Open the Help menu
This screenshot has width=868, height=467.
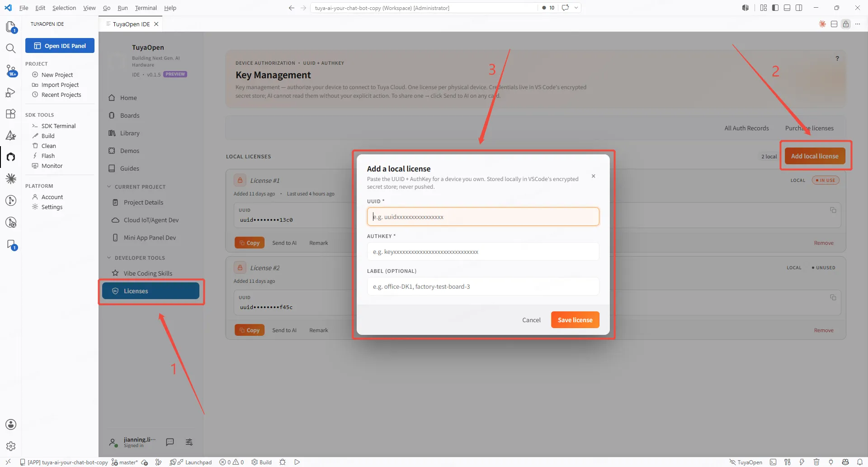point(170,8)
